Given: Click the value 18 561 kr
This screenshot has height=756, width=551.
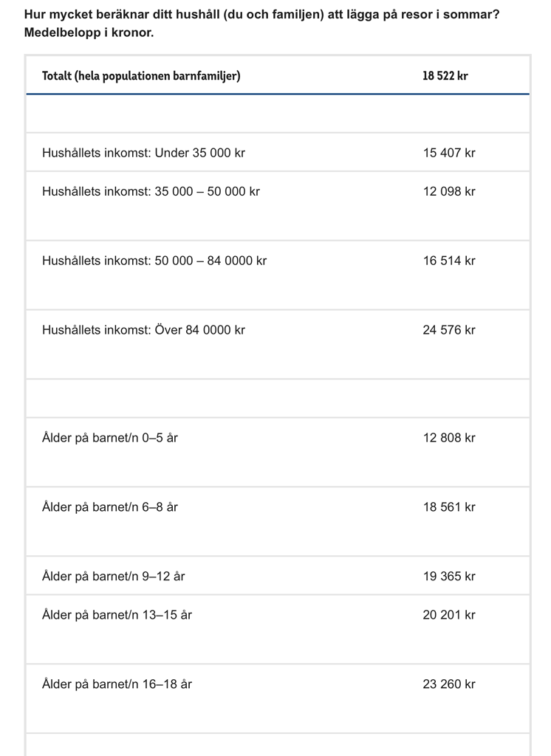Looking at the screenshot, I should click(x=449, y=508).
